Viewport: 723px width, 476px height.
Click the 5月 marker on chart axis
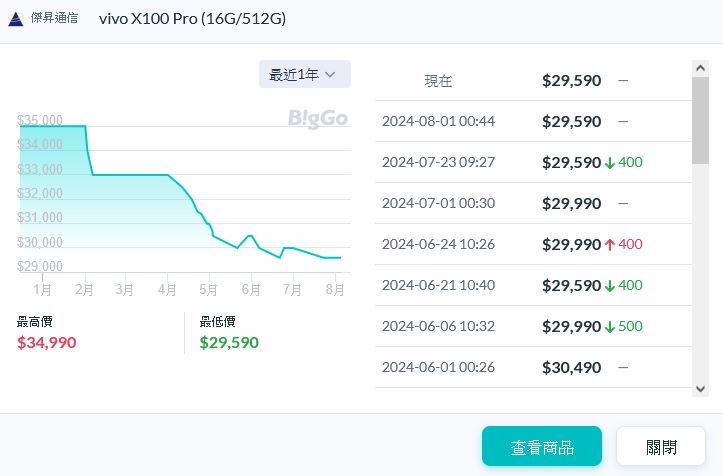[x=209, y=290]
